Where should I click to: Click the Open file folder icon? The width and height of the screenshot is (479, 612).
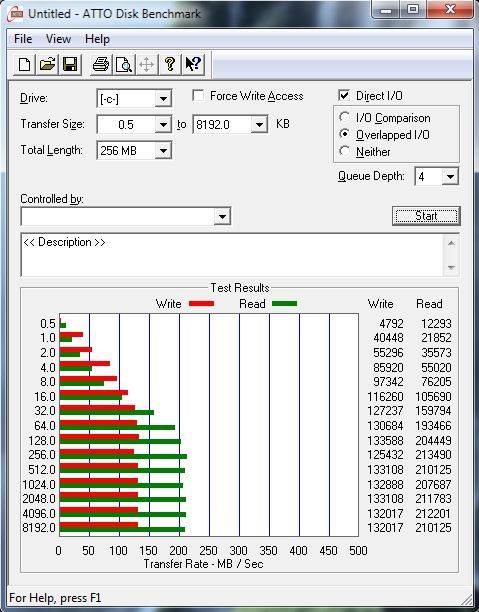[47, 64]
